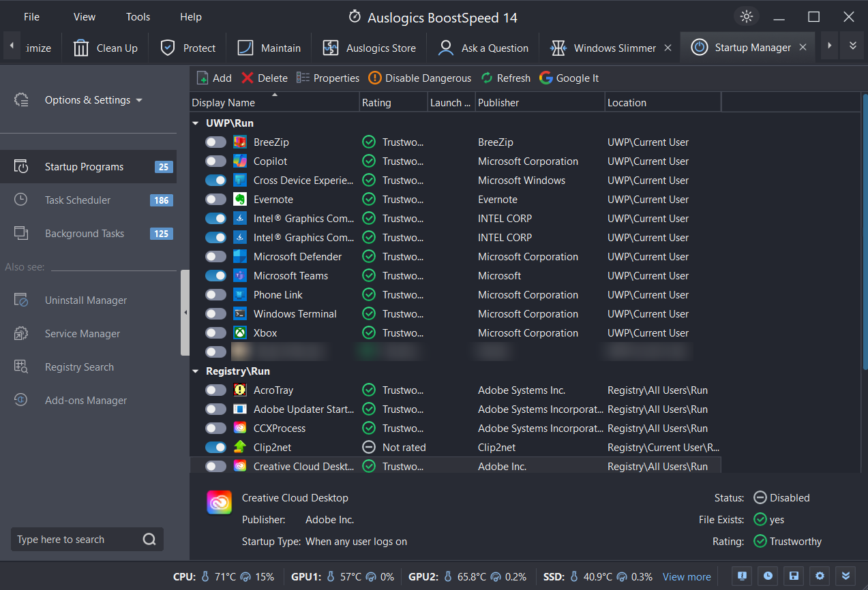This screenshot has width=868, height=590.
Task: Open the Add entry tool
Action: coord(213,78)
